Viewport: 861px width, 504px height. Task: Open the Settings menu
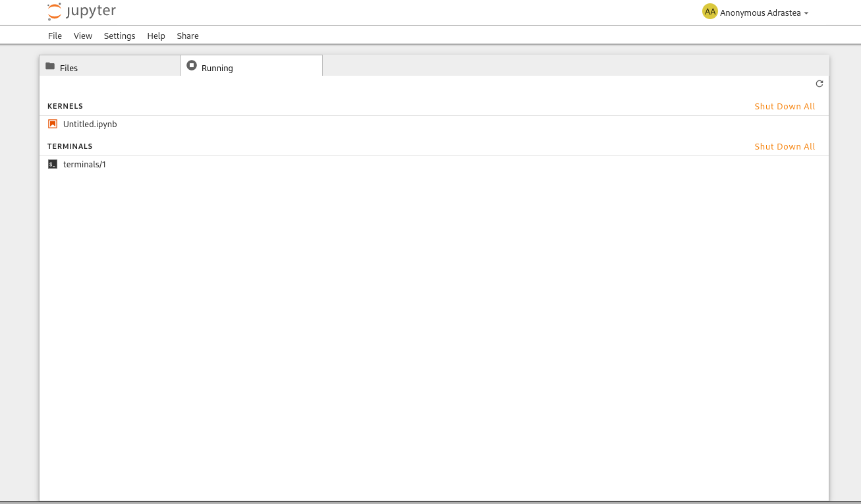[119, 36]
